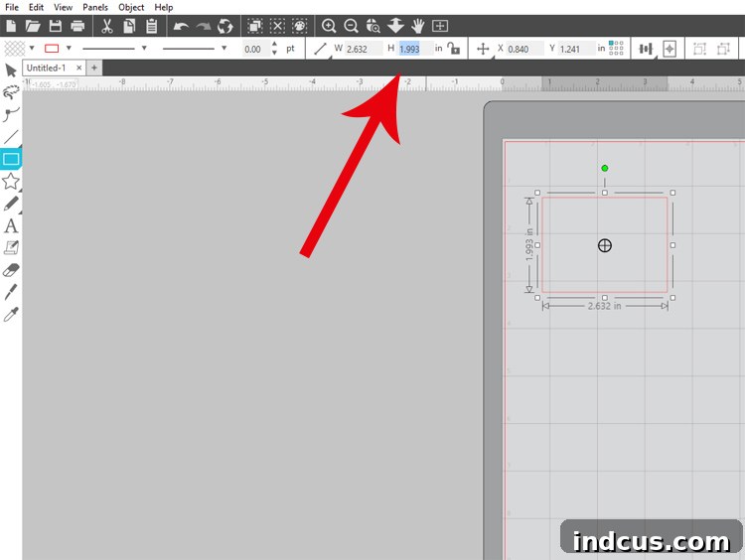Select the Eraser tool
745x560 pixels.
[11, 270]
